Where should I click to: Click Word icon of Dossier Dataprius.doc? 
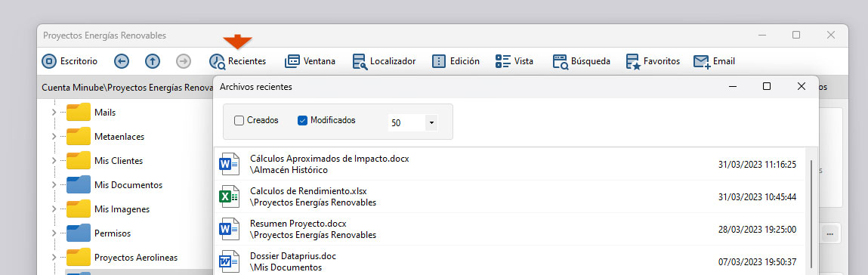229,261
